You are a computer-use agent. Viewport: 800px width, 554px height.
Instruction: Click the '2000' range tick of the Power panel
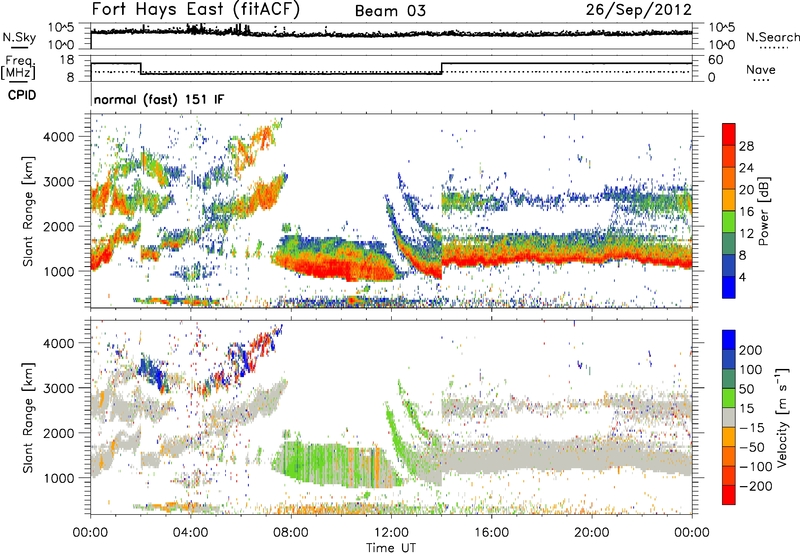[x=59, y=226]
